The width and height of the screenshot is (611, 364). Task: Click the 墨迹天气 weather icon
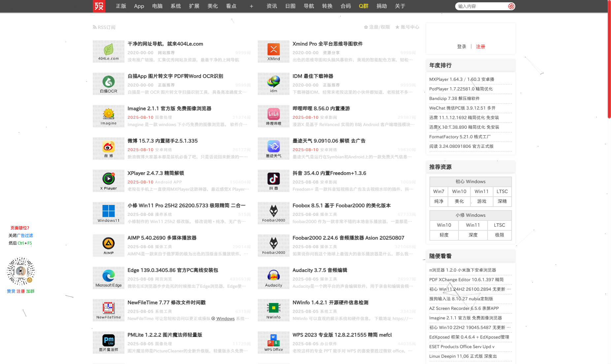click(274, 149)
